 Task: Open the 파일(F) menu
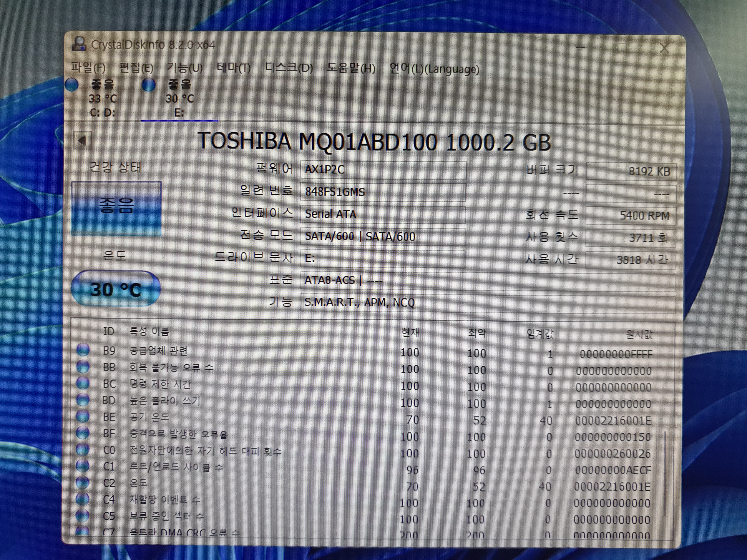(x=88, y=68)
